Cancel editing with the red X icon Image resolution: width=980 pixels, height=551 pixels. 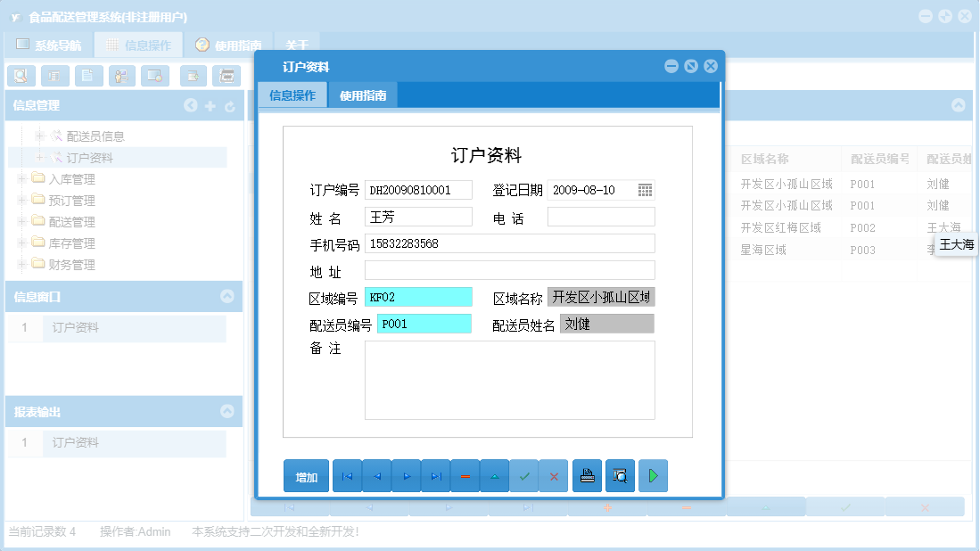pos(553,475)
